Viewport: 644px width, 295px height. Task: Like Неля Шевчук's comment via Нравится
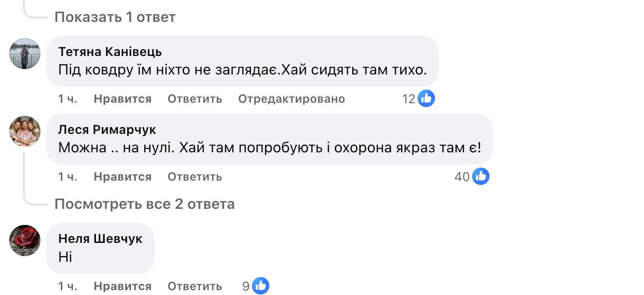(x=123, y=286)
